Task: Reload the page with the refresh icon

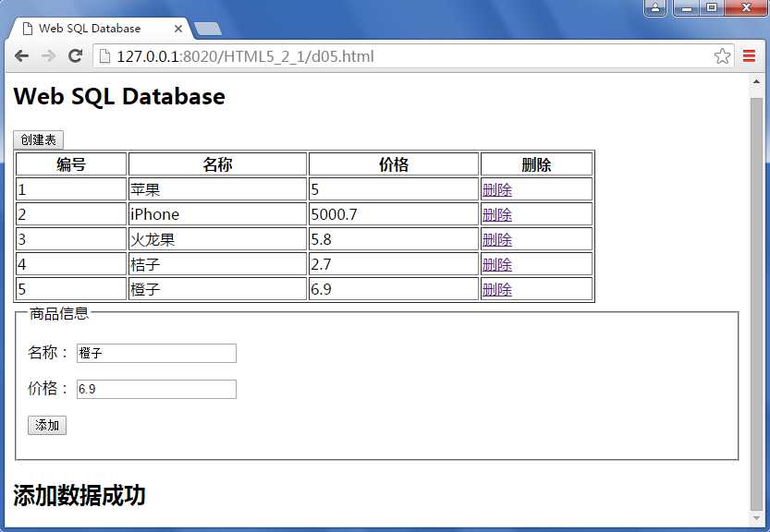Action: click(75, 56)
